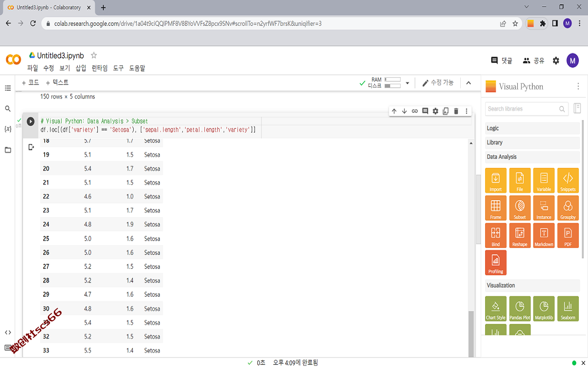Open cell editor settings gear

[x=435, y=111]
